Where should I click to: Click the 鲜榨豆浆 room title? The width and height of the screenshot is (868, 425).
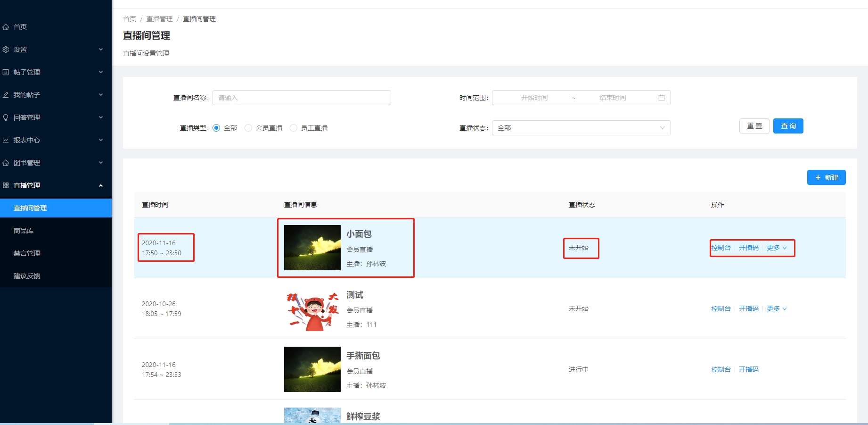pyautogui.click(x=363, y=417)
